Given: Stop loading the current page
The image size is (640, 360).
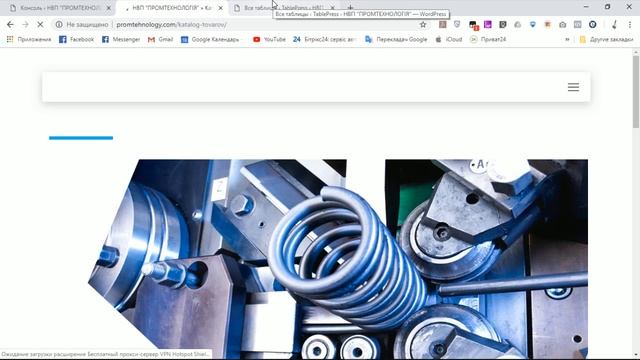Looking at the screenshot, I should click(x=40, y=24).
